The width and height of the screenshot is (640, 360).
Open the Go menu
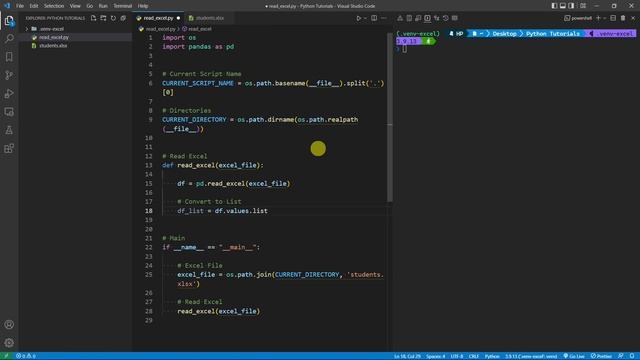point(89,6)
